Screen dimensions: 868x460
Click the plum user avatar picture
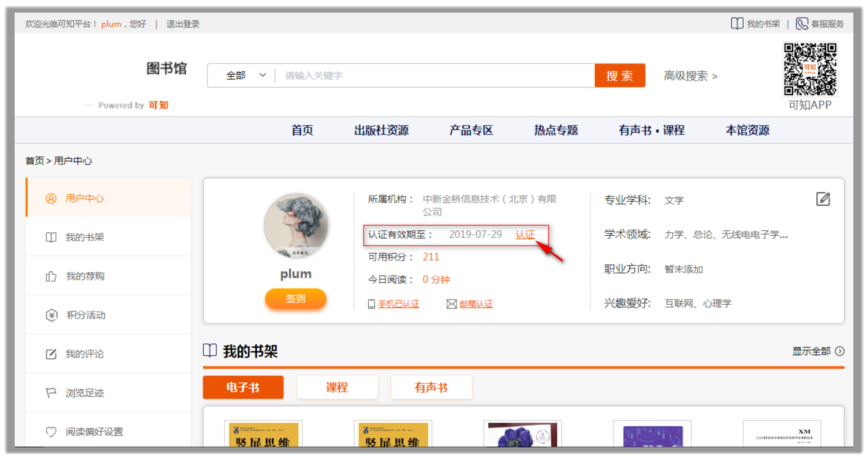(296, 226)
